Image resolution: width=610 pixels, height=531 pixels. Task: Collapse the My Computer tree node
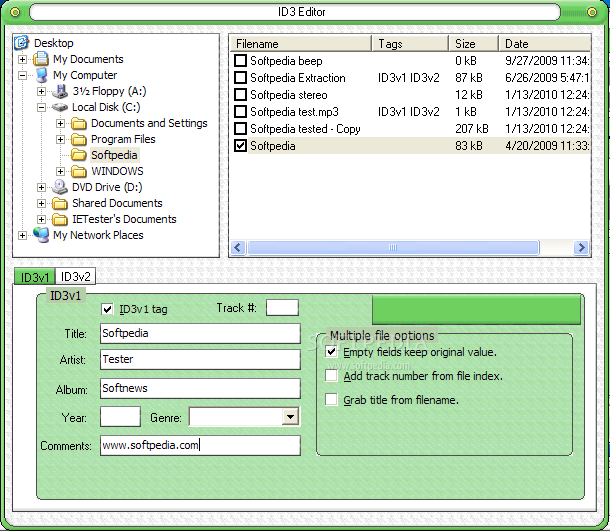tap(23, 75)
